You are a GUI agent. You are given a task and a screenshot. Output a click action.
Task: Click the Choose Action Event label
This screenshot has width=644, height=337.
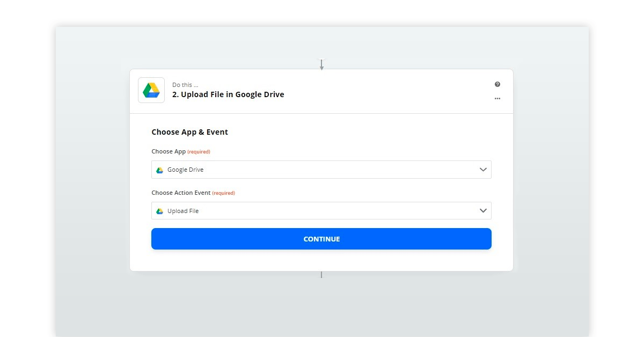[181, 193]
